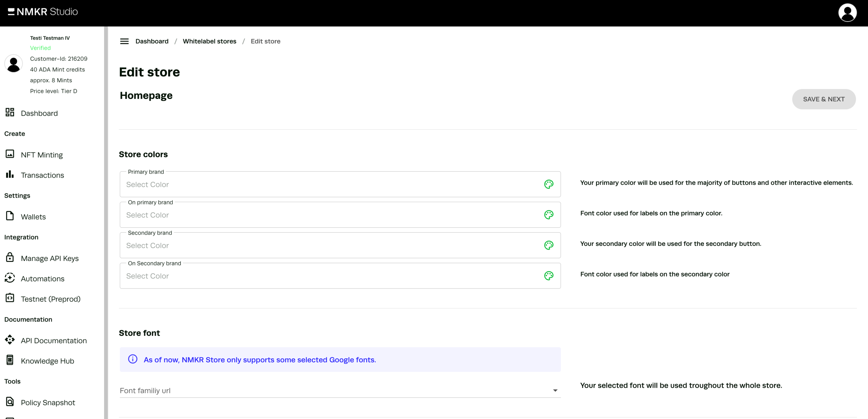
Task: Open Wallets in the sidebar
Action: tap(33, 217)
